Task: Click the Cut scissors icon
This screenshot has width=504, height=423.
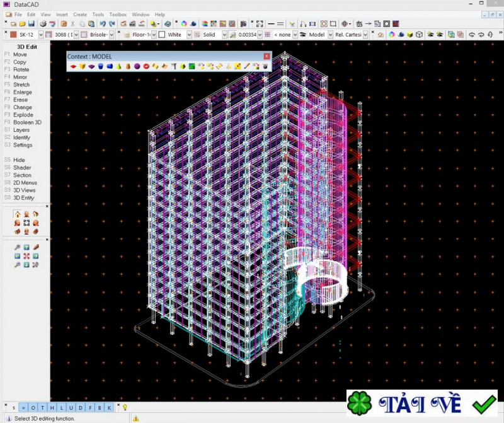Action: pyautogui.click(x=73, y=24)
